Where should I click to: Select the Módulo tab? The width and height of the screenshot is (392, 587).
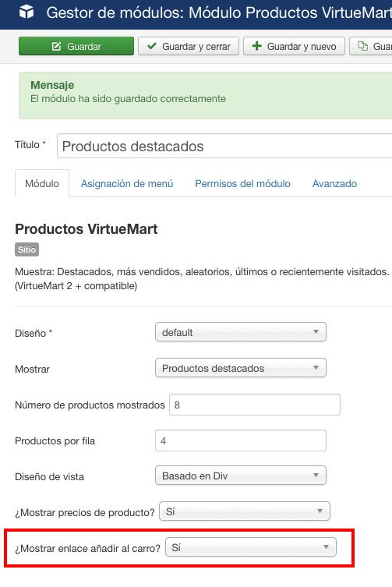tap(42, 183)
